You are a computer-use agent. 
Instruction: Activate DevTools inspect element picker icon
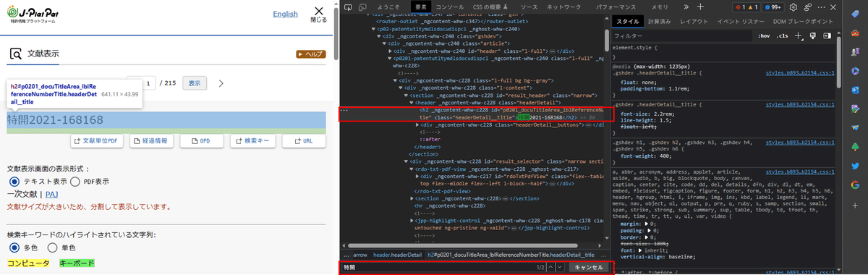tap(349, 7)
